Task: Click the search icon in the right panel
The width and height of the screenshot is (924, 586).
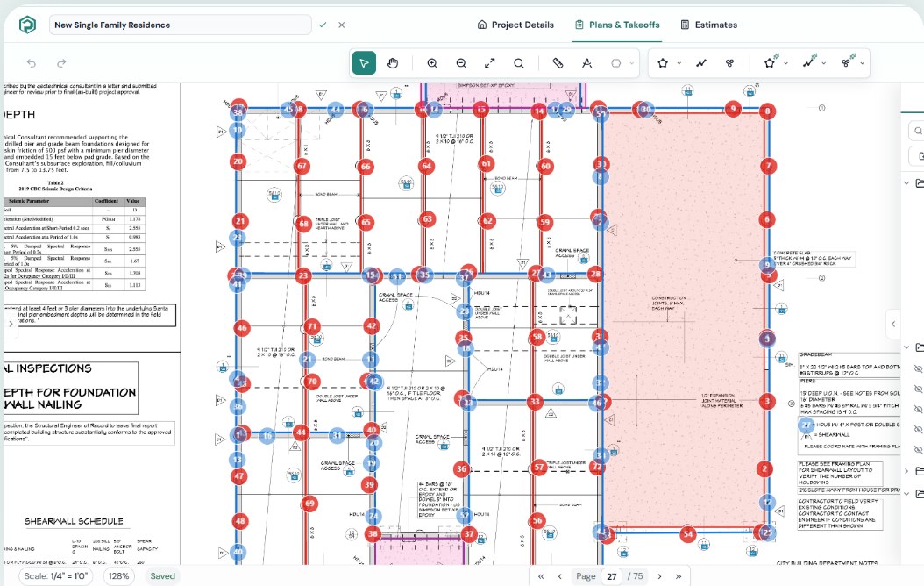Action: [x=918, y=131]
